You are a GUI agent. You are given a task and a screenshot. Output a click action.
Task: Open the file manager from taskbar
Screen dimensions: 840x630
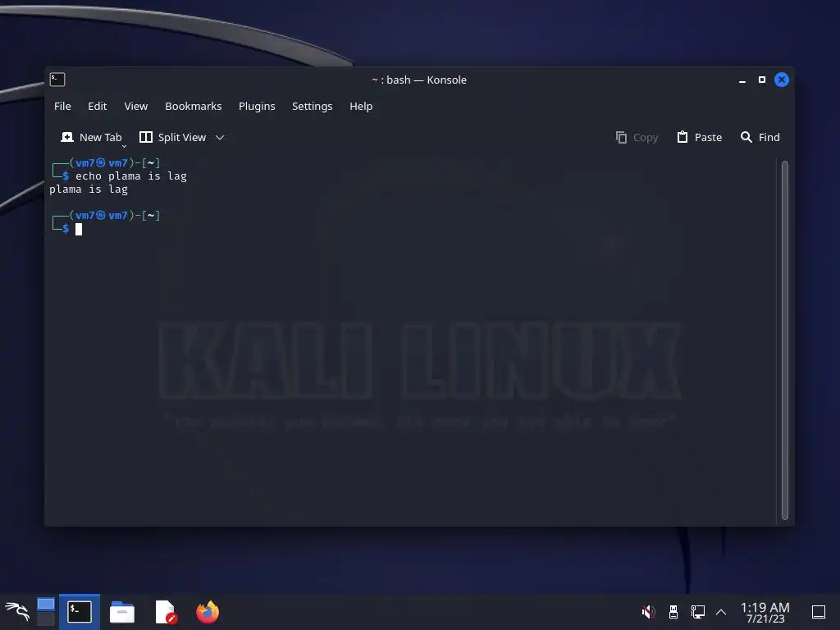(122, 612)
